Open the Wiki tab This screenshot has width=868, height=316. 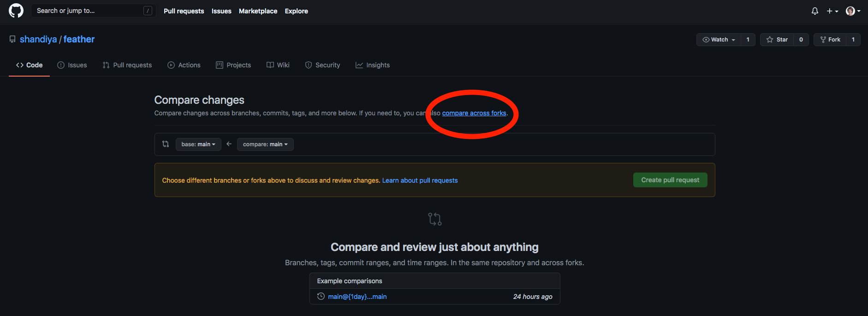coord(278,65)
